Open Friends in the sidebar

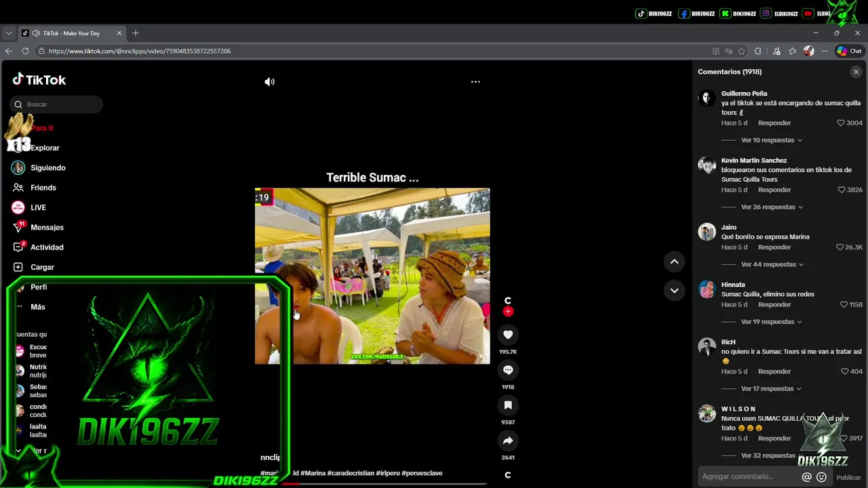(x=43, y=188)
